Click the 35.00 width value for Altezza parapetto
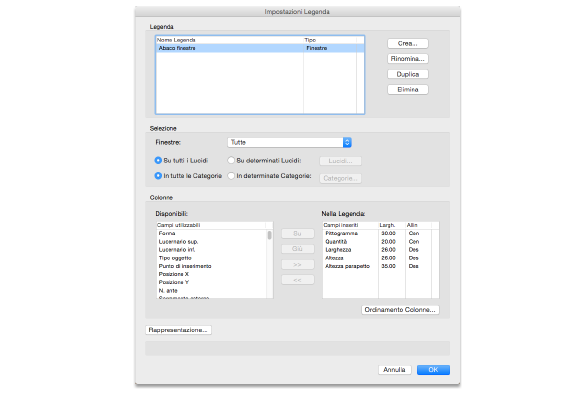Screen dimensions: 577x396 tap(389, 266)
